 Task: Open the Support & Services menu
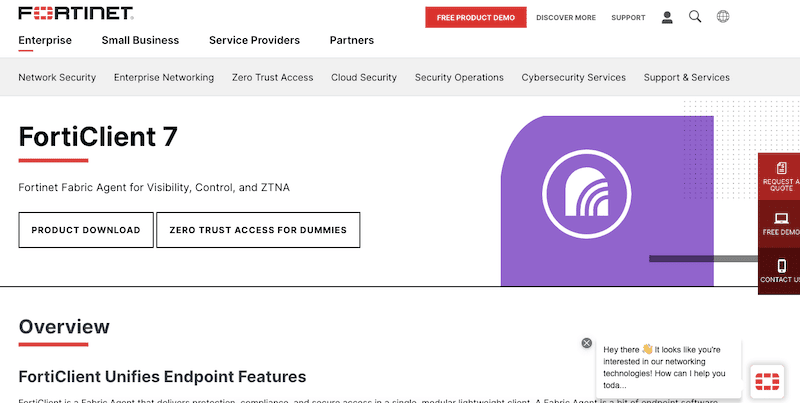687,78
